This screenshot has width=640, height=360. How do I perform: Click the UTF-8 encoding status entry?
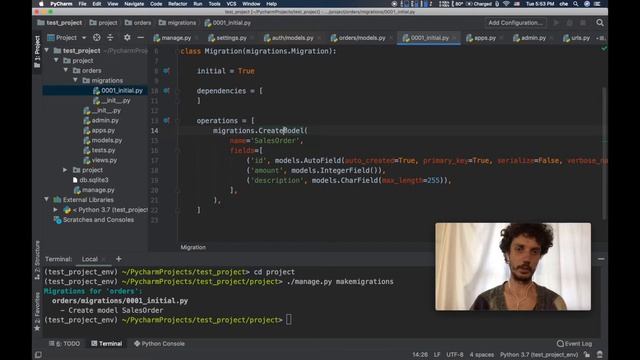pyautogui.click(x=455, y=355)
